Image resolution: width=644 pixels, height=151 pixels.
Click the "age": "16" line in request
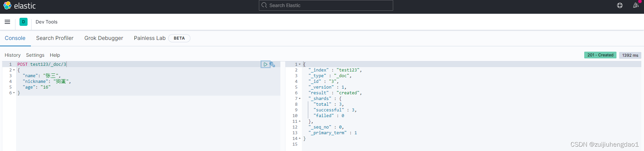click(37, 87)
